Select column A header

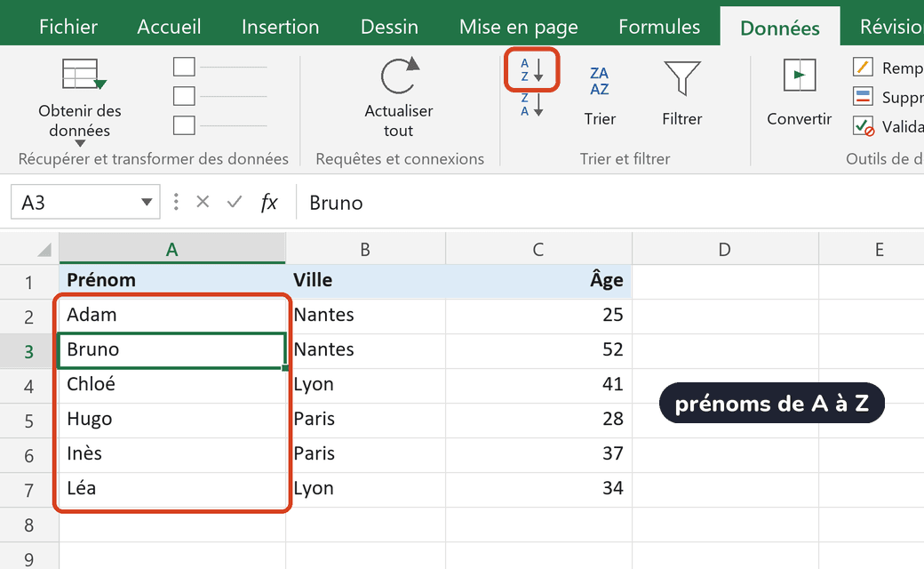[x=172, y=249]
